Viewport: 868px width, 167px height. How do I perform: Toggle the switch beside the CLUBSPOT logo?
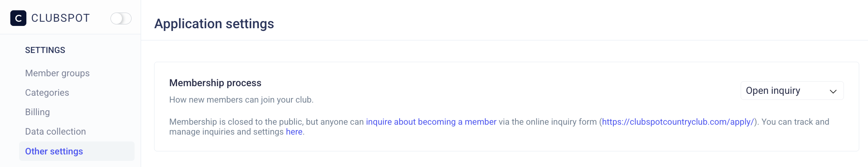[121, 18]
